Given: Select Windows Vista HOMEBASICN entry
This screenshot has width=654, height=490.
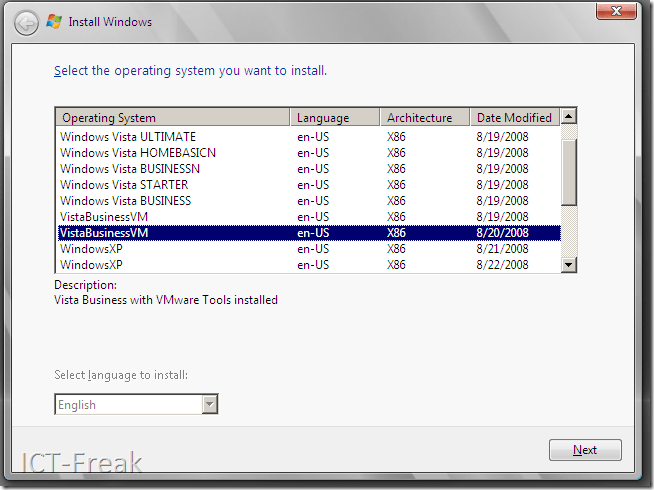Looking at the screenshot, I should [138, 153].
